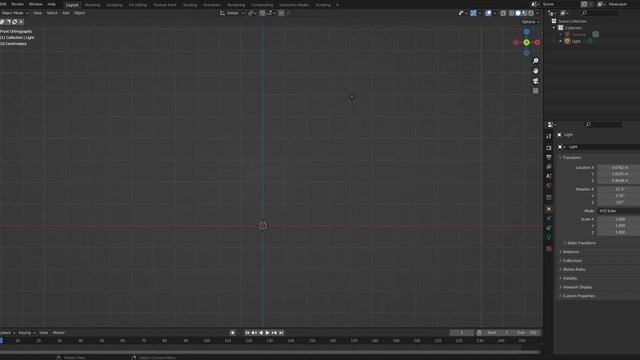Screen dimensions: 640x360
Task: Select the rendered viewport shading icon
Action: click(531, 13)
